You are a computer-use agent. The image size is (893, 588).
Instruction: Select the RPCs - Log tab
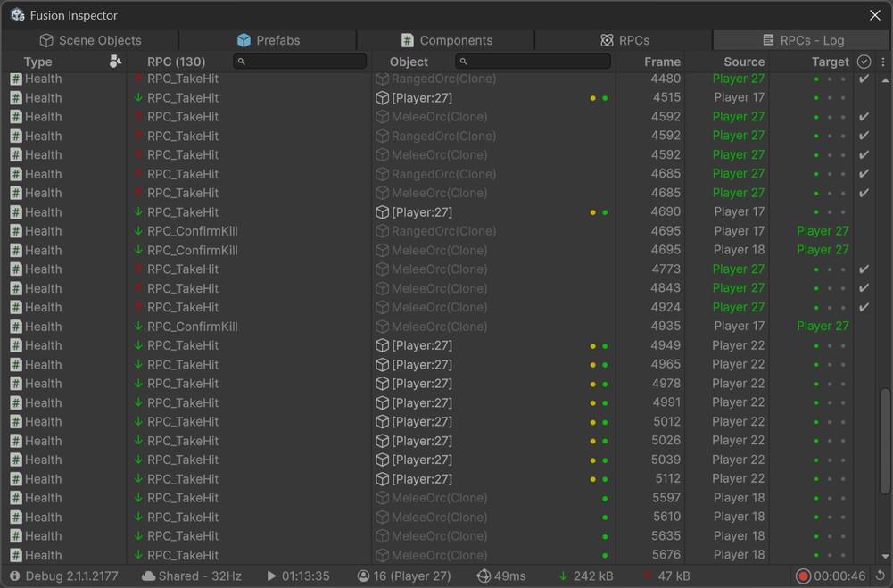tap(802, 40)
